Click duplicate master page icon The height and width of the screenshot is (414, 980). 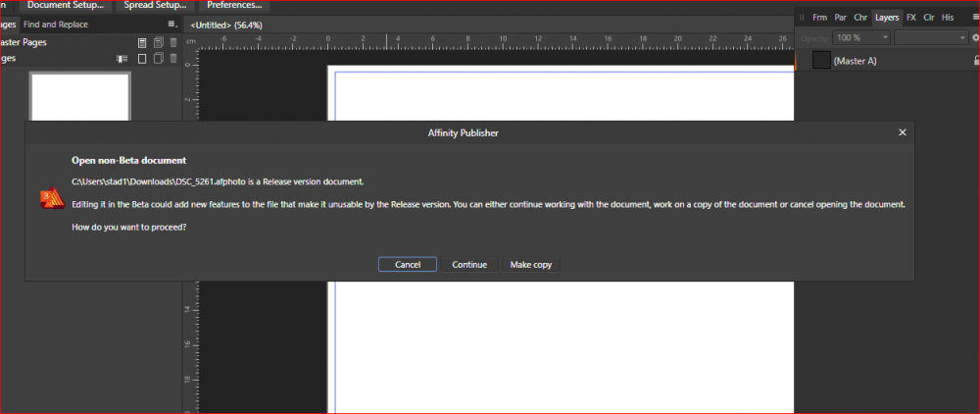click(158, 42)
